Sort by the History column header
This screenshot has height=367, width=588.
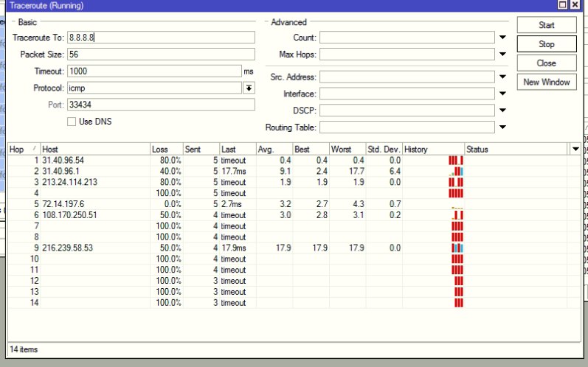[x=434, y=149]
